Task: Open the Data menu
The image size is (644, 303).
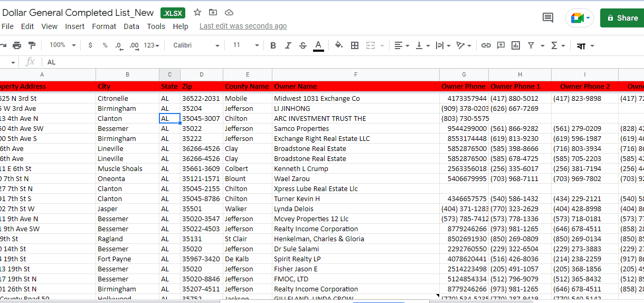Action: tap(131, 26)
